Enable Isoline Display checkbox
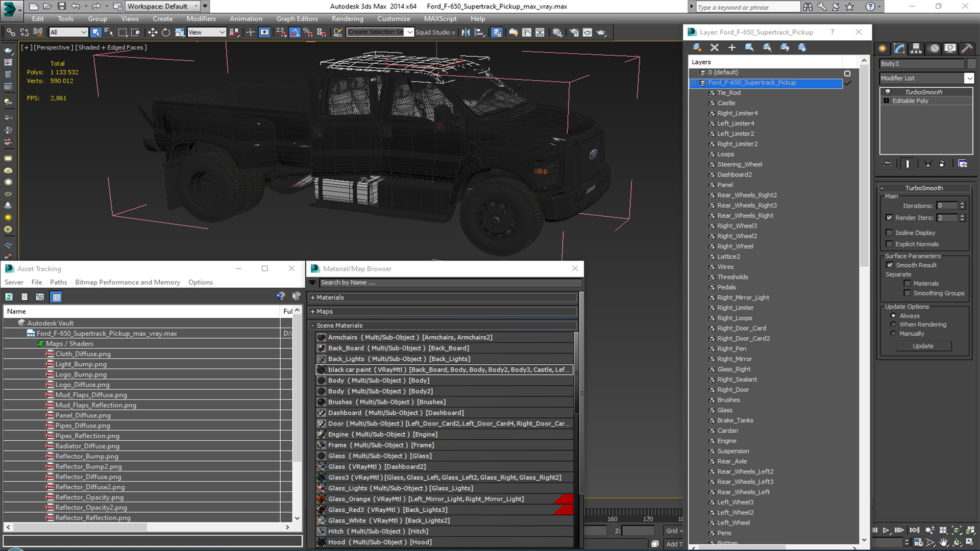Screen dimensions: 980x551 point(889,233)
